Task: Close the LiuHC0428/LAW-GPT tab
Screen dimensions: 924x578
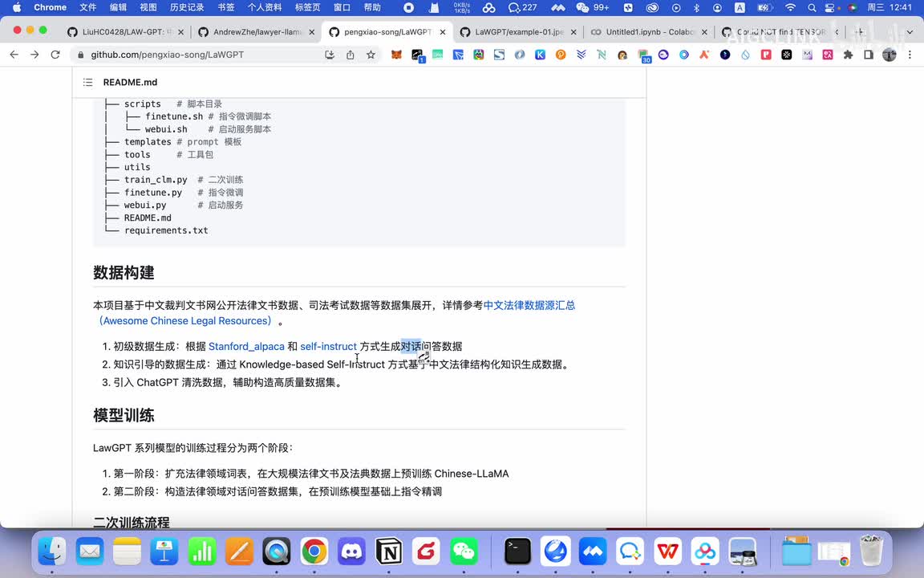Action: [180, 32]
